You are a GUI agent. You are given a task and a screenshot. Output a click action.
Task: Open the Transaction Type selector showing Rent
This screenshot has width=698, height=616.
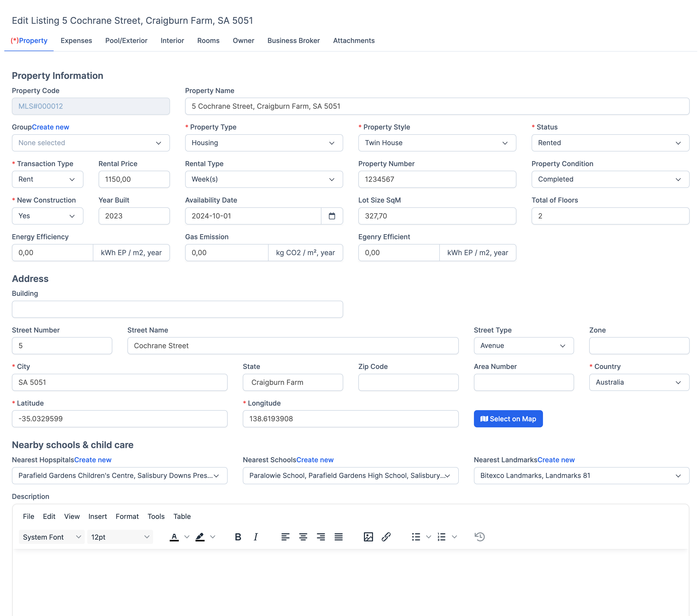coord(48,179)
